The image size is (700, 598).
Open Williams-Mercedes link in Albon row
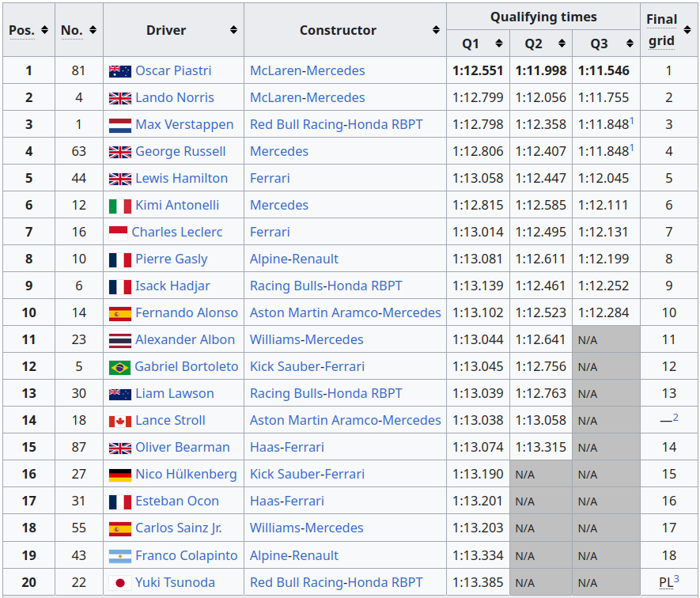(307, 339)
